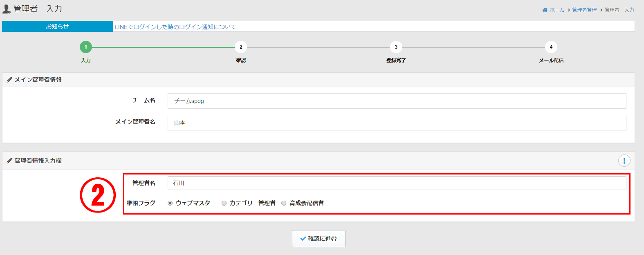Click the お知らせ blue tab label
Viewport: 644px width, 255px height.
coord(57,27)
